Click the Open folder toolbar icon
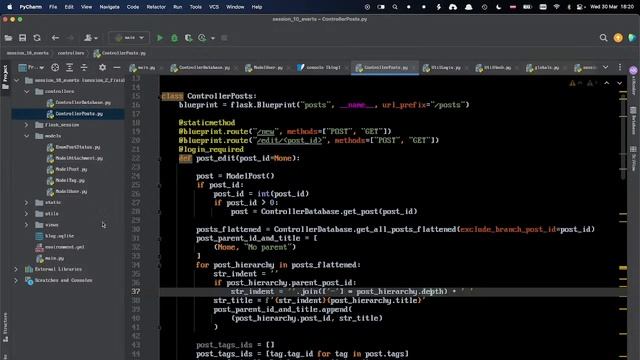This screenshot has width=640, height=360. click(x=8, y=38)
